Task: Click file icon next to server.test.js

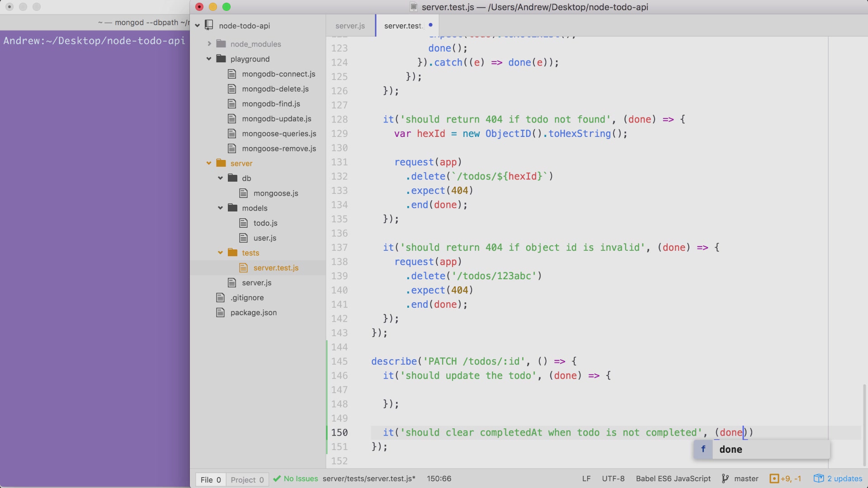Action: [x=244, y=267]
